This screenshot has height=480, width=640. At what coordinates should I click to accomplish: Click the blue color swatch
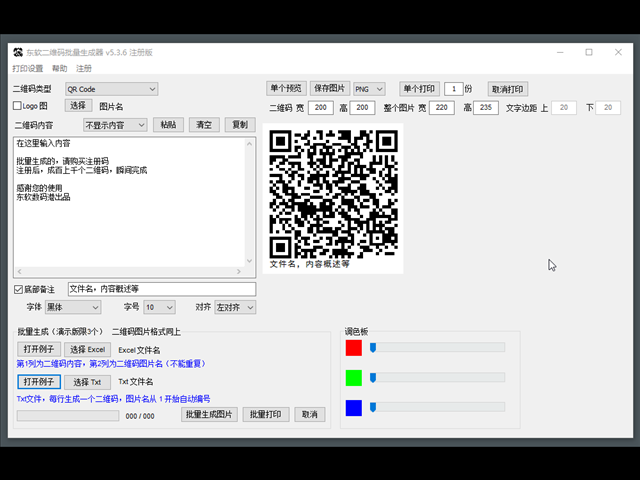353,408
